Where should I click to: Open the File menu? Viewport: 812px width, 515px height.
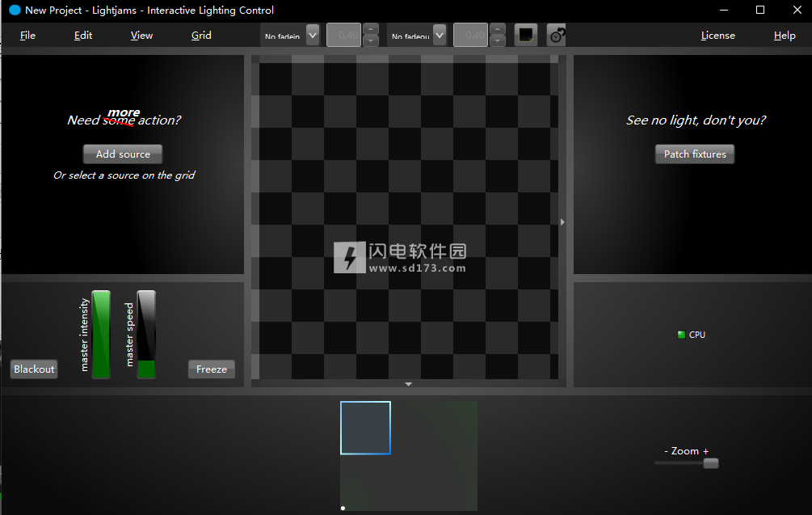(x=28, y=36)
